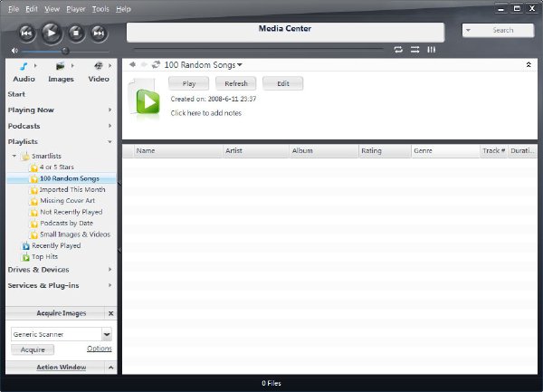This screenshot has width=543, height=392.
Task: Click the volume slider handle
Action: click(65, 52)
